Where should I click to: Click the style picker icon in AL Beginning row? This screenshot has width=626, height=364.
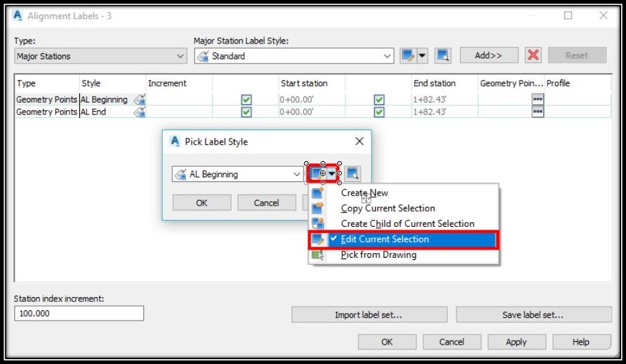140,100
